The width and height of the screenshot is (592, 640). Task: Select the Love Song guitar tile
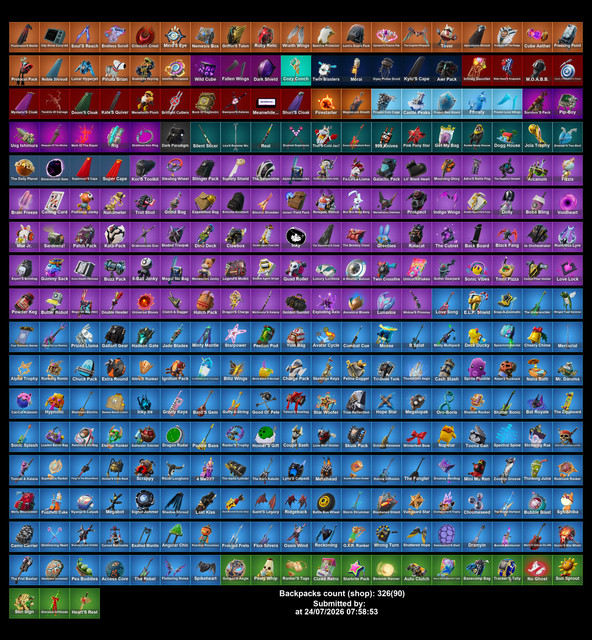click(447, 304)
